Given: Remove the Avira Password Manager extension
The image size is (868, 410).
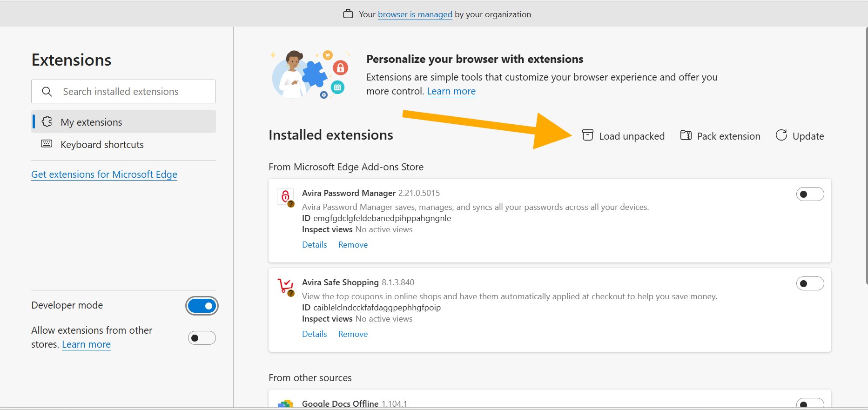Looking at the screenshot, I should tap(353, 245).
